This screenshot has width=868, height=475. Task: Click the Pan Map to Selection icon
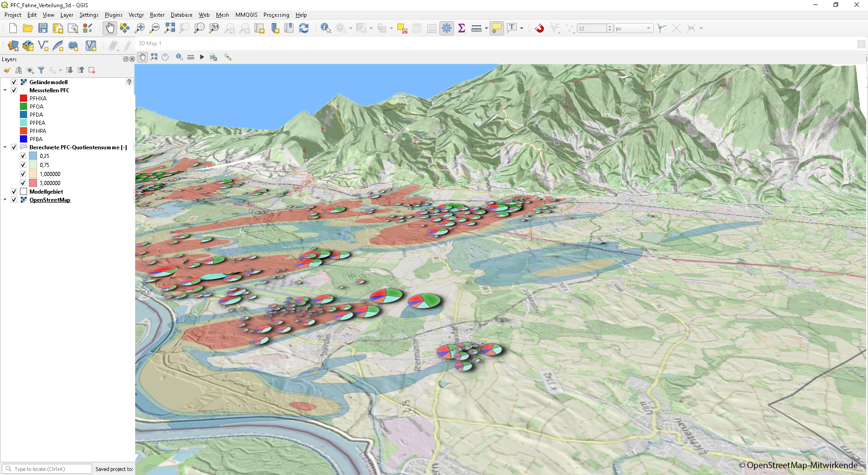[125, 28]
